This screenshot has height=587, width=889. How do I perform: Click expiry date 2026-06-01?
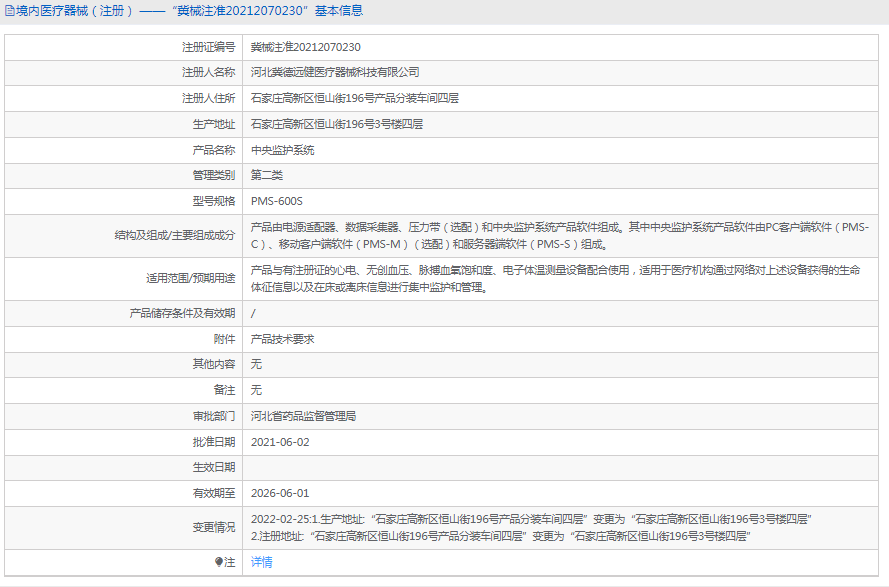pos(280,493)
